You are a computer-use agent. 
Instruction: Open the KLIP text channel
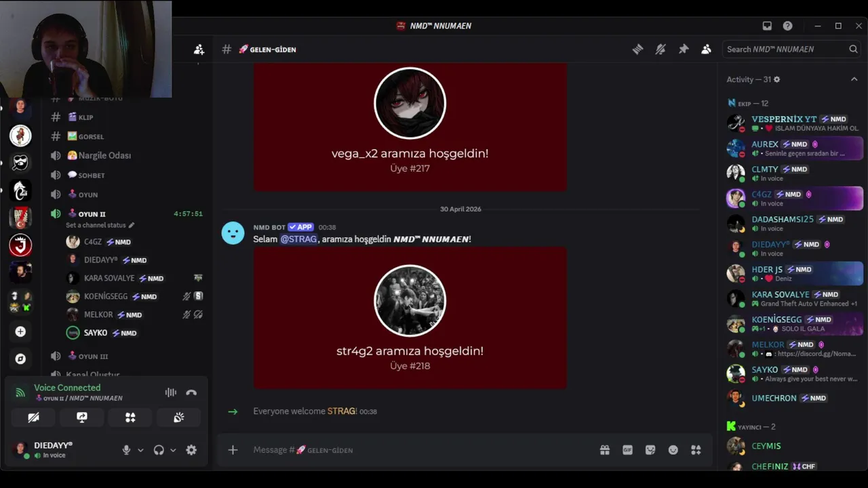click(x=126, y=117)
